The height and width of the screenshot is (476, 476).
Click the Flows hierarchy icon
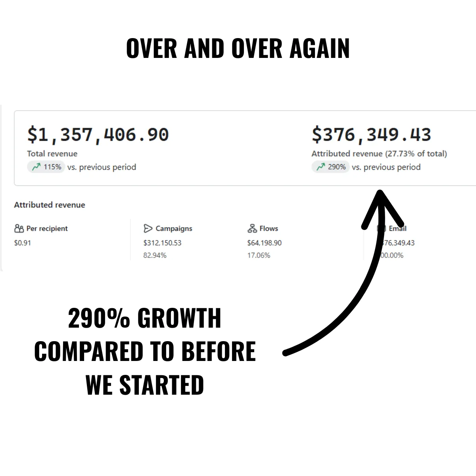[x=252, y=228]
